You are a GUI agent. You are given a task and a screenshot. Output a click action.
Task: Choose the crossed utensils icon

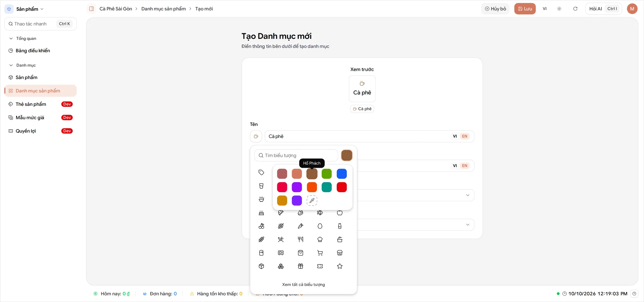(x=281, y=239)
